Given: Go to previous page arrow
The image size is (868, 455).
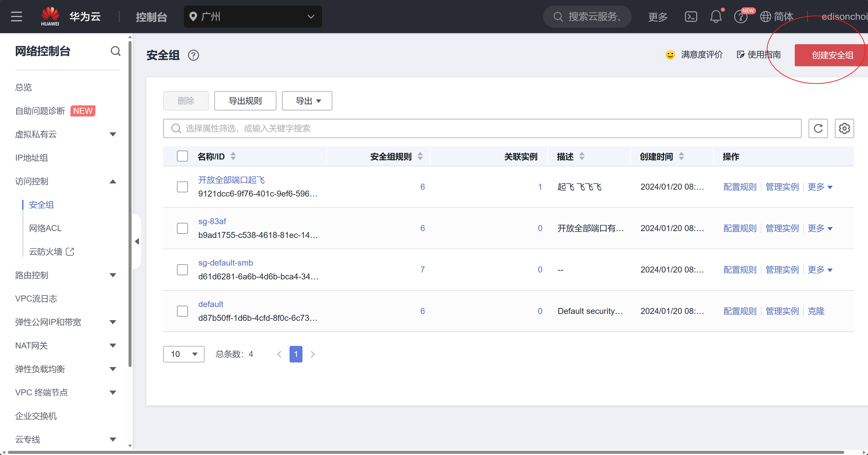Looking at the screenshot, I should click(279, 354).
